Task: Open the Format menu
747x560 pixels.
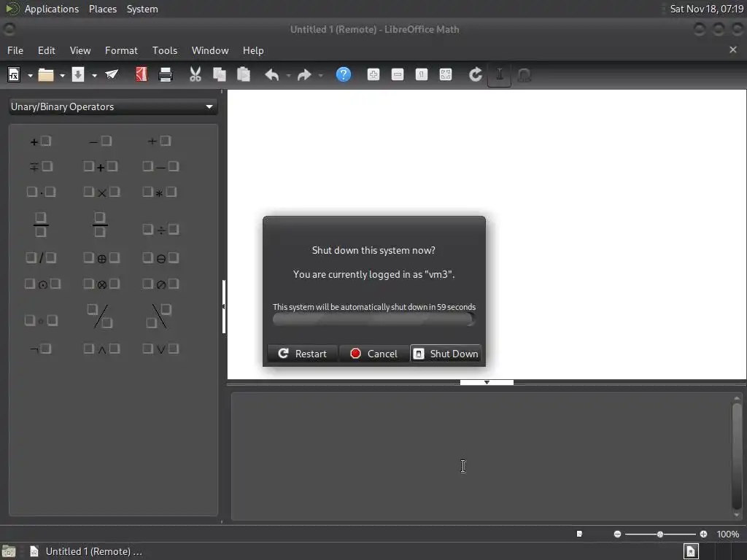Action: [x=121, y=50]
